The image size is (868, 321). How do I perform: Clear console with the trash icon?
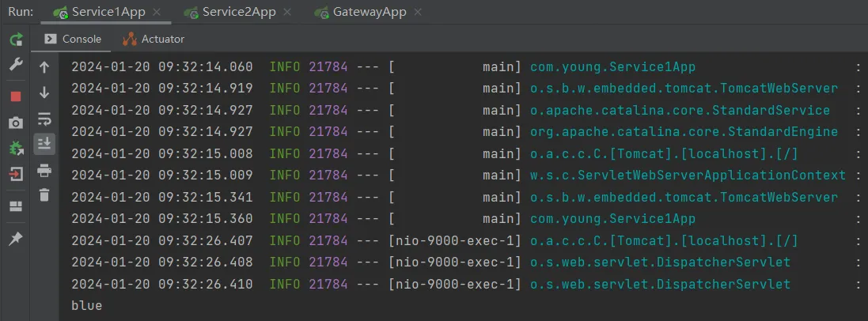pyautogui.click(x=44, y=195)
